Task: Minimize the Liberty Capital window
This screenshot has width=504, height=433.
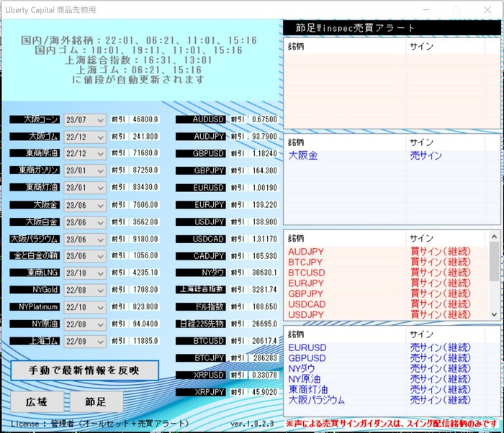Action: (x=426, y=10)
